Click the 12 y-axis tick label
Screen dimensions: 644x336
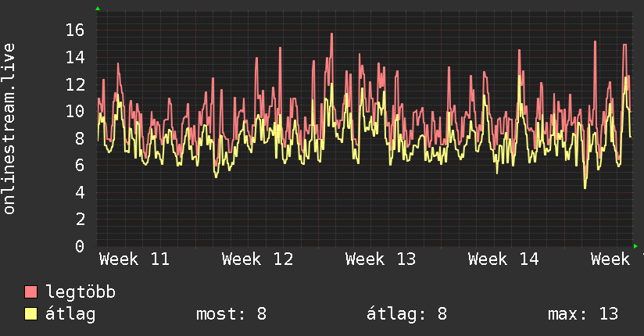75,84
